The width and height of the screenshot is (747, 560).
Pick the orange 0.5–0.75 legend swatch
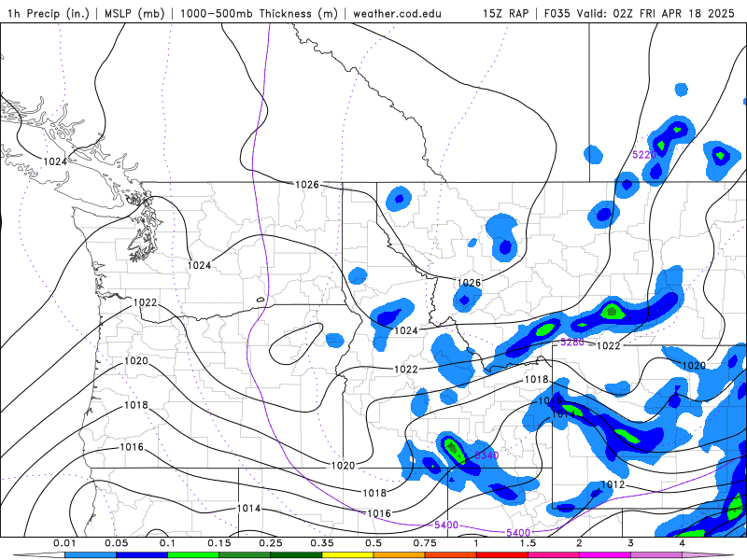pyautogui.click(x=400, y=555)
